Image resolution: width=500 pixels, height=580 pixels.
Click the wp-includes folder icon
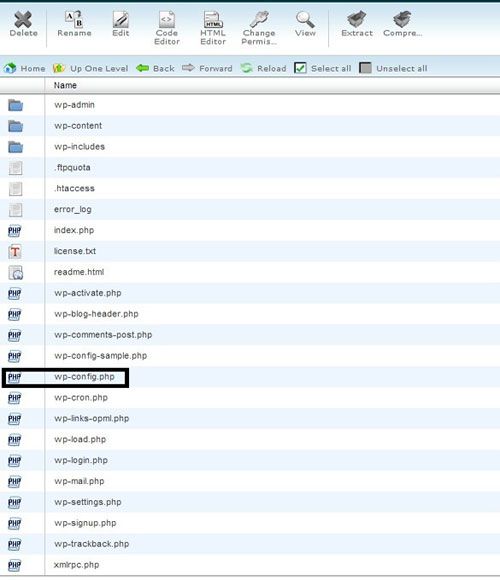pyautogui.click(x=16, y=147)
